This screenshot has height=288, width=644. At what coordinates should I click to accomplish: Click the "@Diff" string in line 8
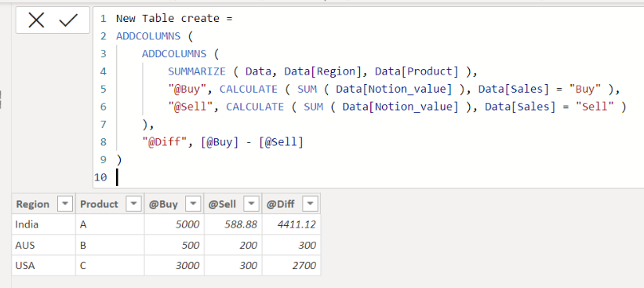pyautogui.click(x=164, y=142)
